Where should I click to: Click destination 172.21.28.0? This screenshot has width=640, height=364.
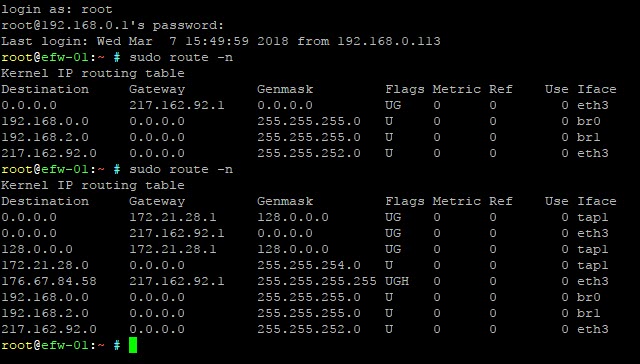tap(45, 265)
